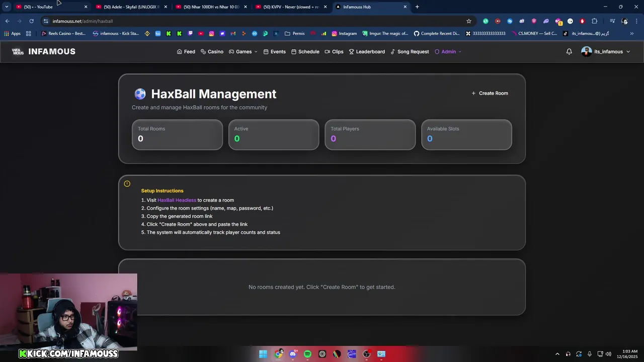Viewport: 644px width, 362px height.
Task: Expand the Games dropdown menu
Action: point(243,52)
